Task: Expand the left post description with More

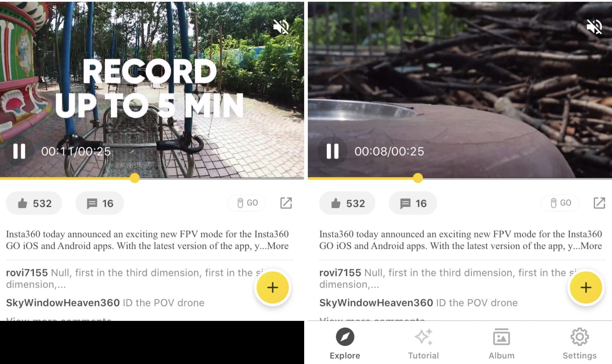Action: 278,246
